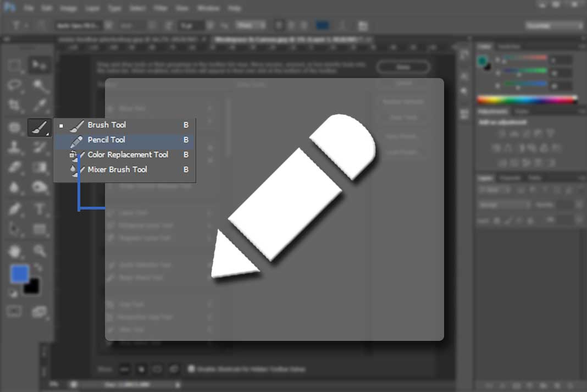This screenshot has height=392, width=587.
Task: Select the Zoom tool
Action: click(40, 251)
